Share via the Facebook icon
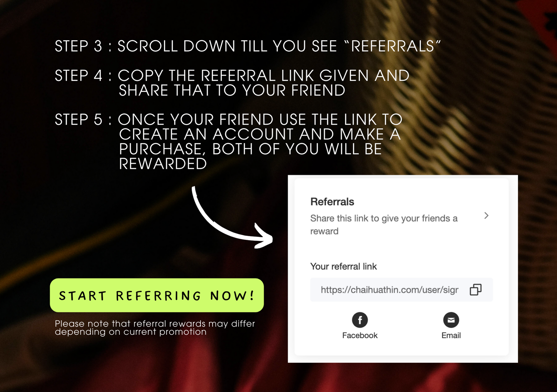Screen dimensions: 557x392 360,320
